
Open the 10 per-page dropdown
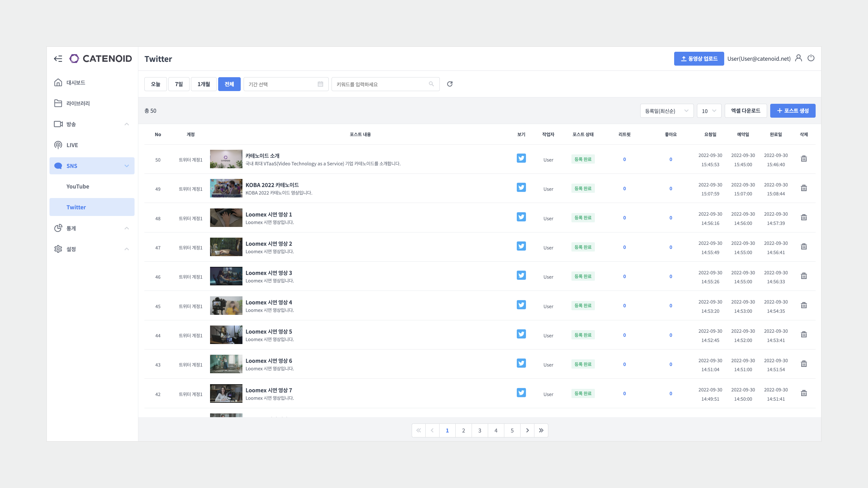(709, 111)
